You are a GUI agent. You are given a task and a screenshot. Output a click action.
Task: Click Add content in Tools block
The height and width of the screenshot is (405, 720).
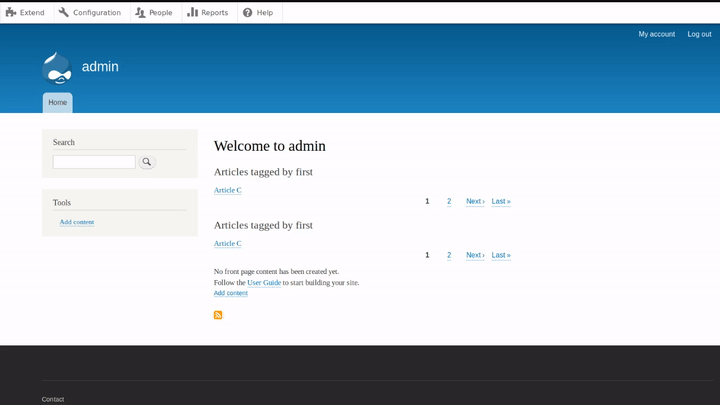click(77, 222)
